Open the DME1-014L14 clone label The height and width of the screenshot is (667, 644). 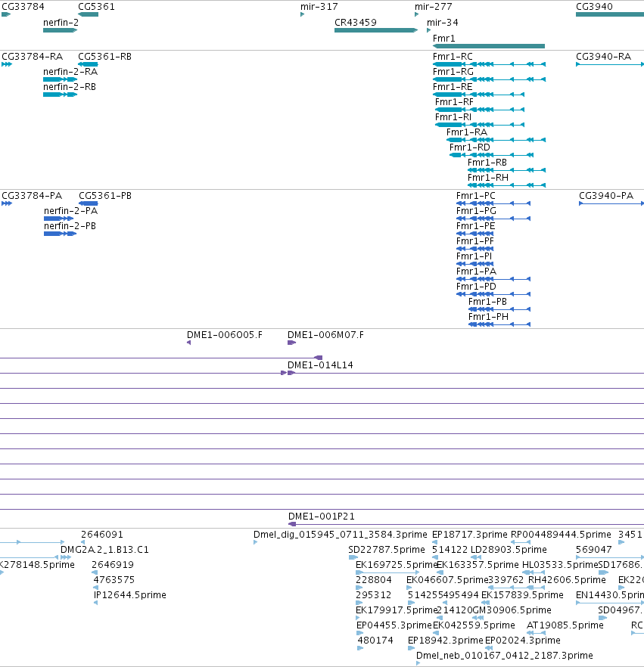point(320,365)
